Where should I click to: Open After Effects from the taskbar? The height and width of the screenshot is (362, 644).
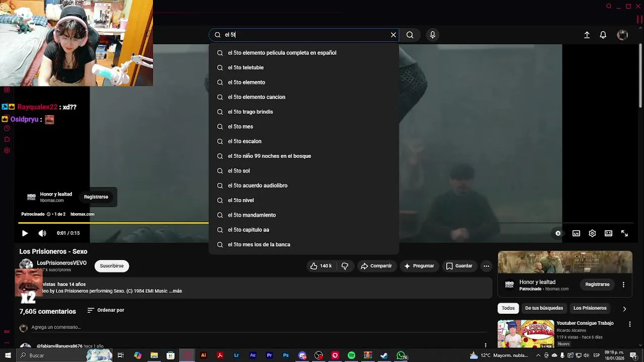pos(253,355)
